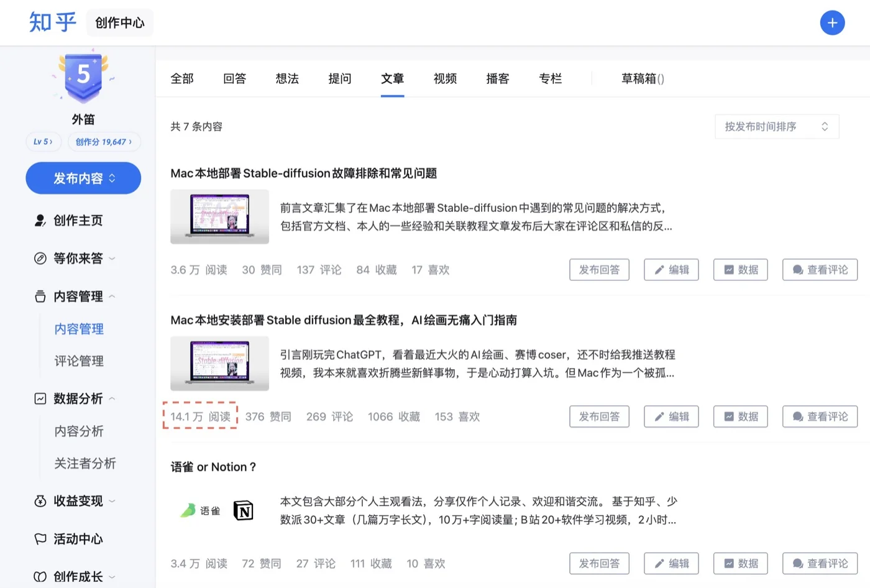
Task: Open the Mac本地安装部署 Stable diffusion 最全教程 title
Action: 344,320
